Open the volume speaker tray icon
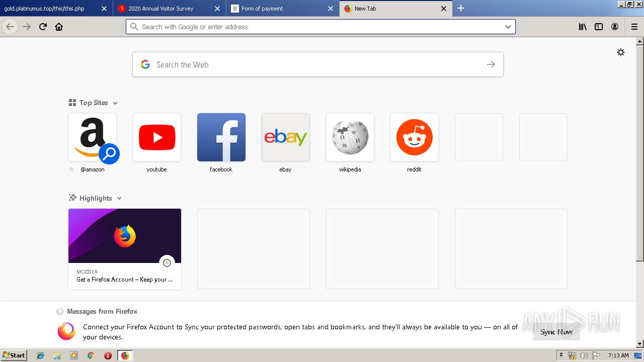The height and width of the screenshot is (362, 644). [584, 355]
